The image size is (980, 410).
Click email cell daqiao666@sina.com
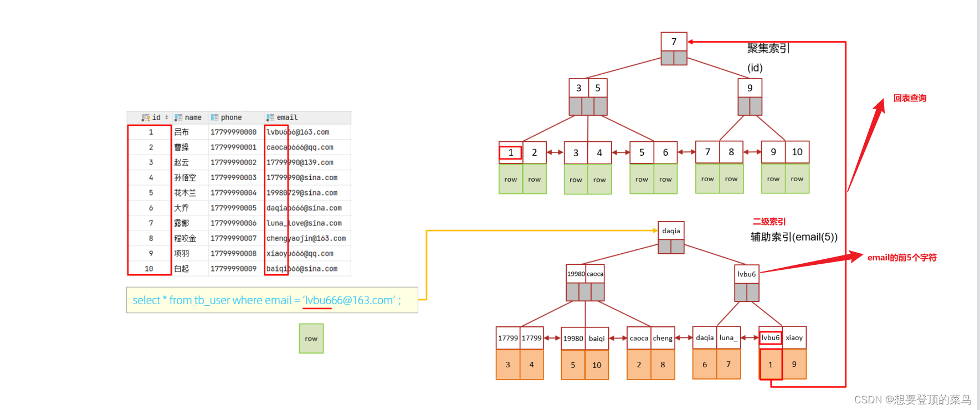(304, 208)
